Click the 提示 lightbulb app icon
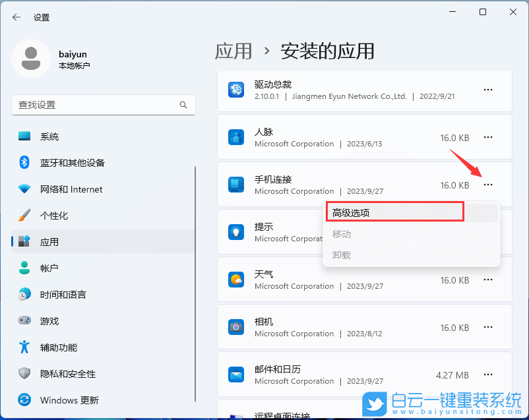This screenshot has width=529, height=420. (236, 232)
